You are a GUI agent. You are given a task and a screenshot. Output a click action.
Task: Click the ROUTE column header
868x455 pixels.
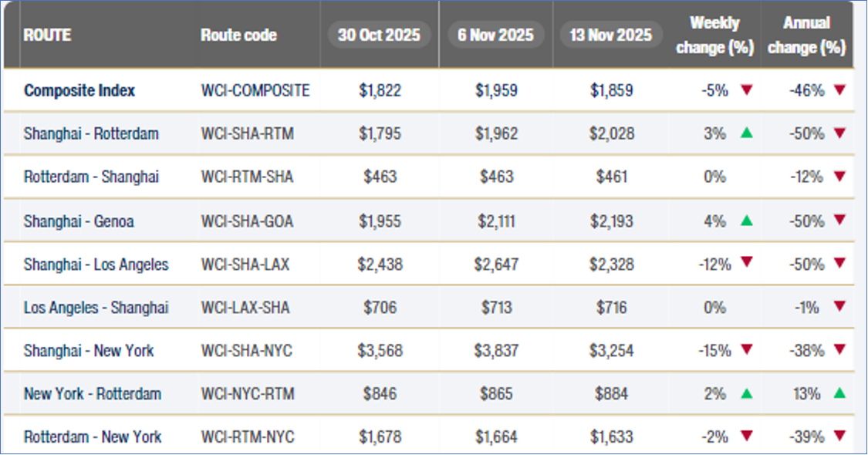point(48,35)
